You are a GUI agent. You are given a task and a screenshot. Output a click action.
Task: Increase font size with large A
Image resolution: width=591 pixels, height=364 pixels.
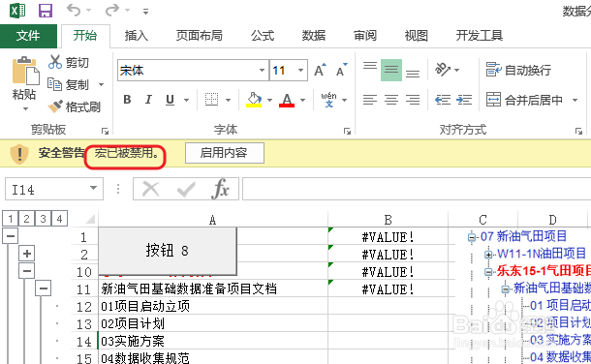coord(321,70)
